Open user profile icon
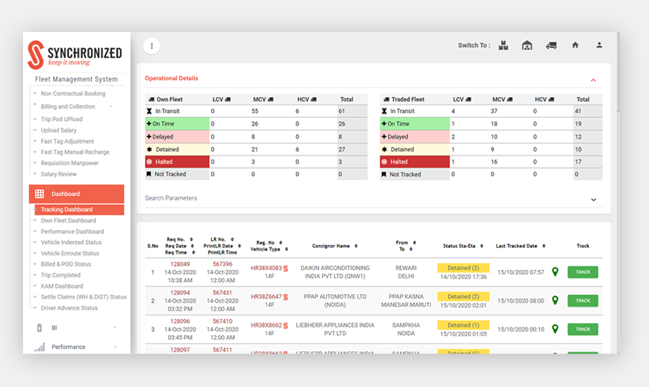The height and width of the screenshot is (387, 649). click(599, 45)
